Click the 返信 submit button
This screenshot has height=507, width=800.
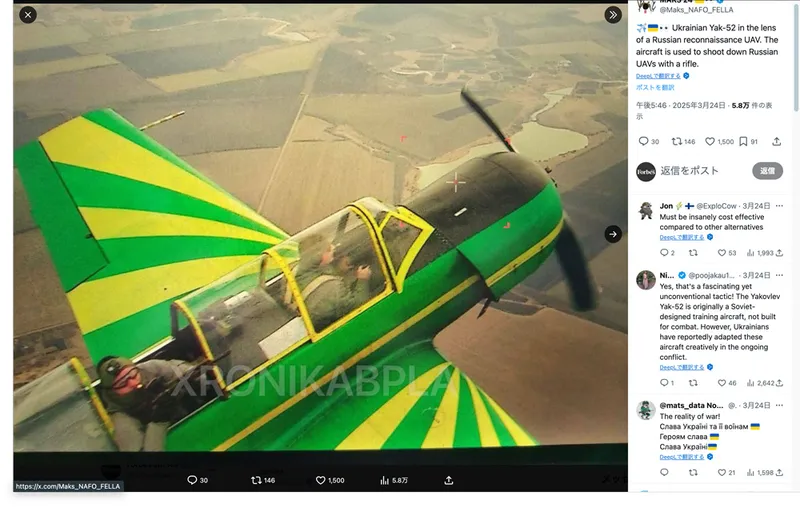(767, 171)
